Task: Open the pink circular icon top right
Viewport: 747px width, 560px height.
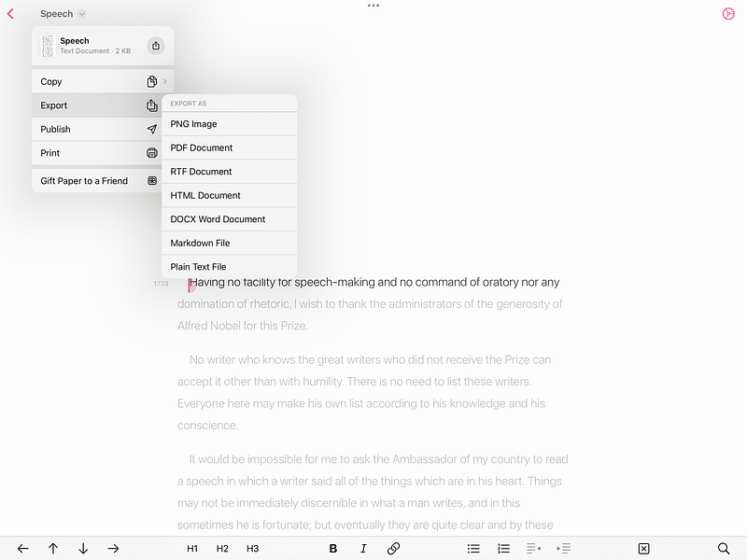Action: [x=728, y=14]
